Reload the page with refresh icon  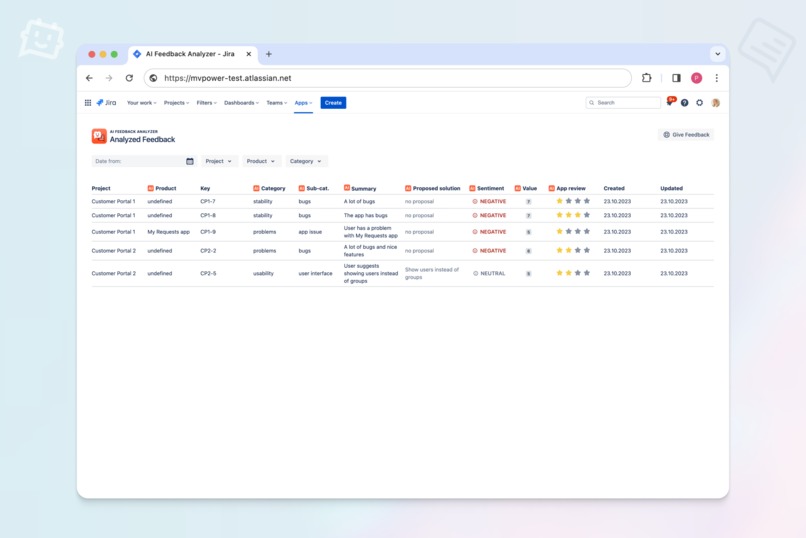click(129, 78)
